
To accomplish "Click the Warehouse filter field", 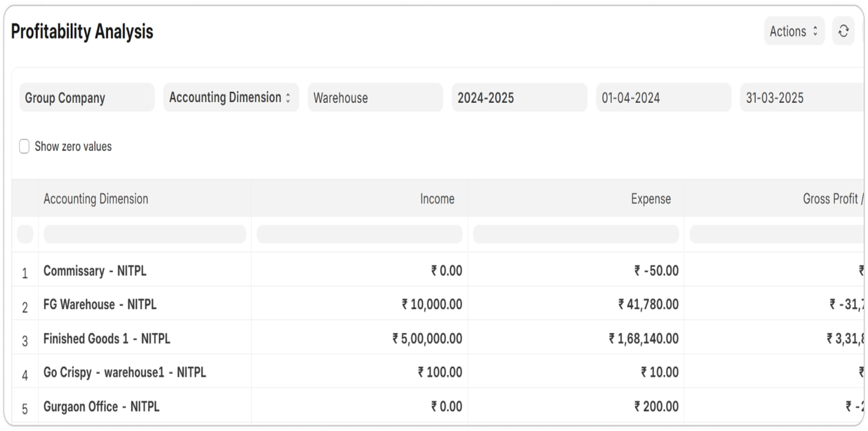I will 375,97.
